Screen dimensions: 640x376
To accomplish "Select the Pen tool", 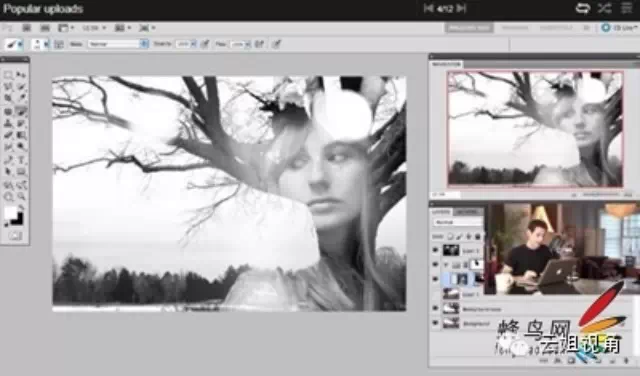I will tap(8, 160).
